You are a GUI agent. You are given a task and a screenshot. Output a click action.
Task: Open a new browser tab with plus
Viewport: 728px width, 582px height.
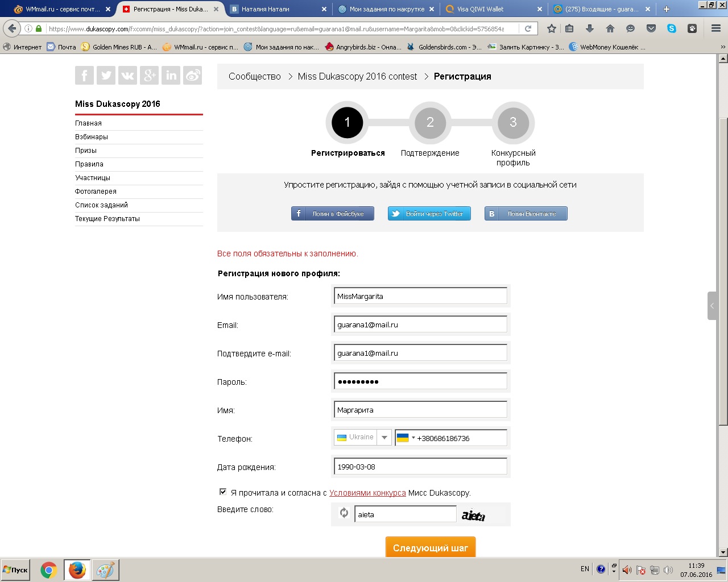pos(667,9)
